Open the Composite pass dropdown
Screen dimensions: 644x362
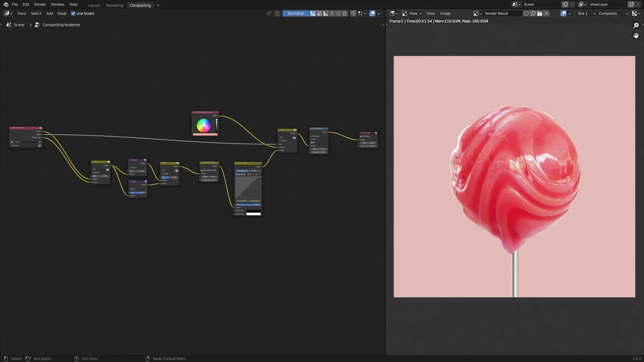[612, 13]
